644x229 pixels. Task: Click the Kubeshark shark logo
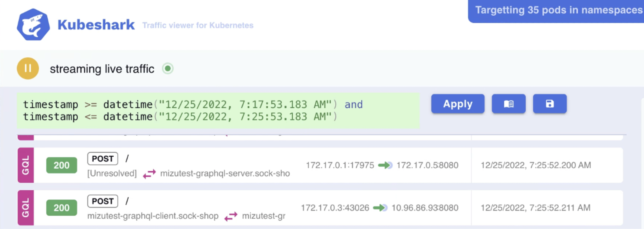33,25
